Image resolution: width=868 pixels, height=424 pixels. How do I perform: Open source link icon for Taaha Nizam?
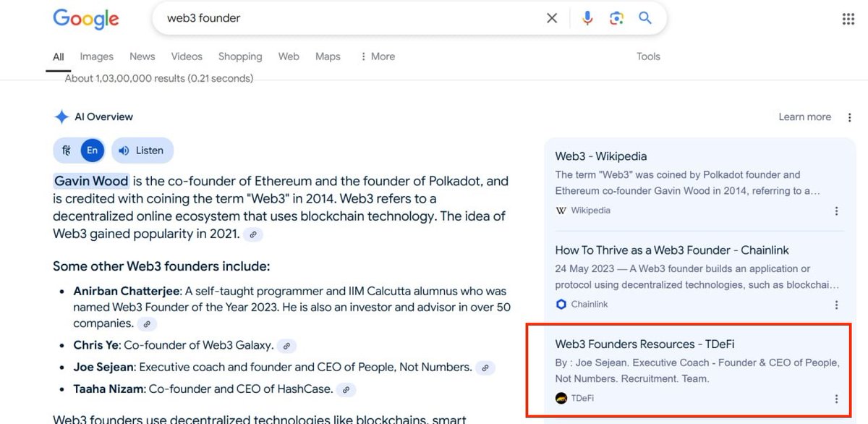click(x=347, y=389)
